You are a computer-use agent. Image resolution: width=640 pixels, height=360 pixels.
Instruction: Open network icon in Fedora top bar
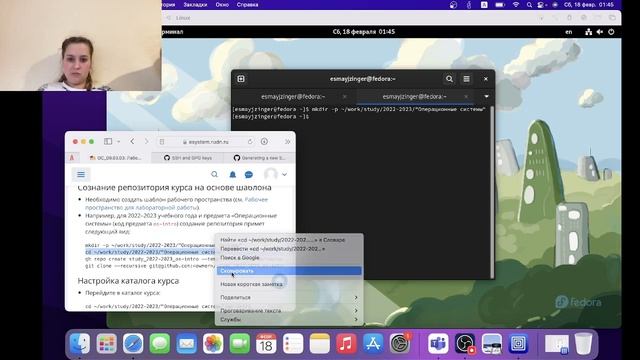pos(588,32)
